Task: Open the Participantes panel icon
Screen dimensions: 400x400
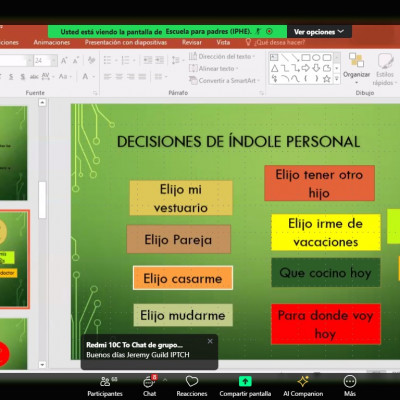Action: tap(105, 381)
